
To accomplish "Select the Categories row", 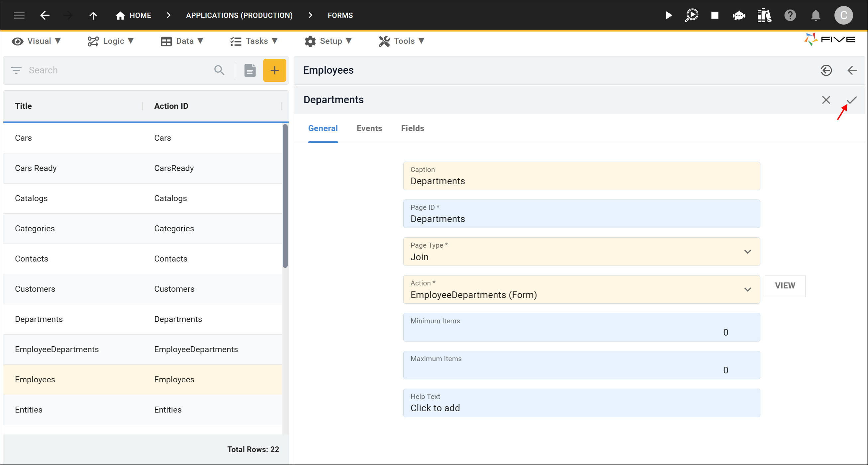I will point(143,229).
